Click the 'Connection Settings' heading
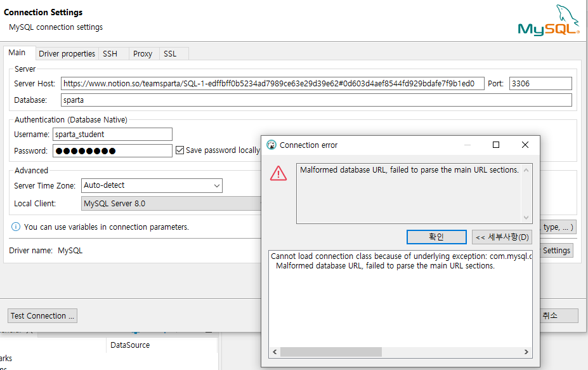 point(43,13)
